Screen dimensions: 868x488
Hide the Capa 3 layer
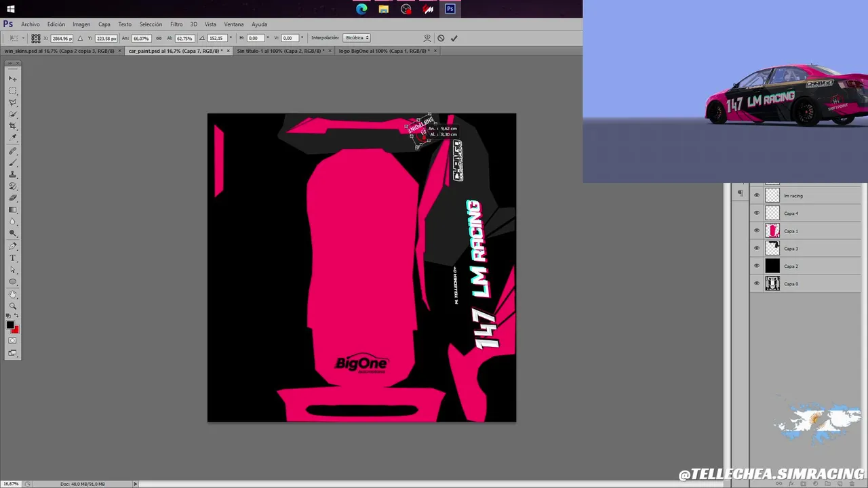[757, 249]
